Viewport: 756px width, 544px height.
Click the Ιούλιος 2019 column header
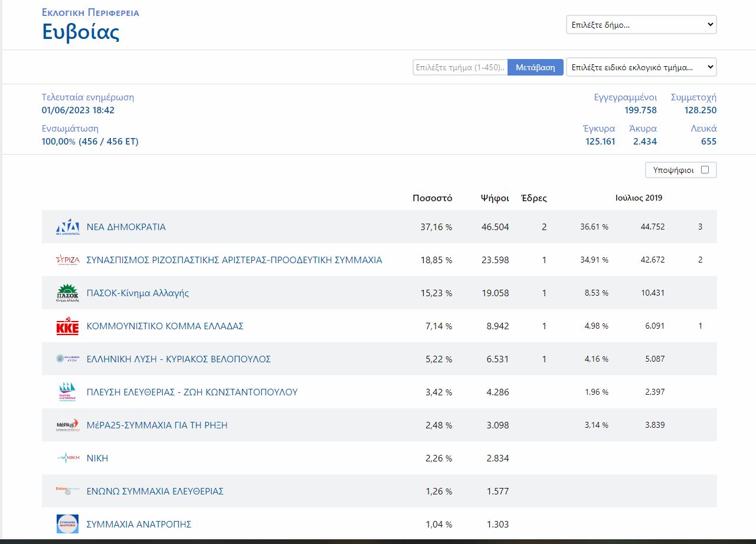[x=639, y=198]
